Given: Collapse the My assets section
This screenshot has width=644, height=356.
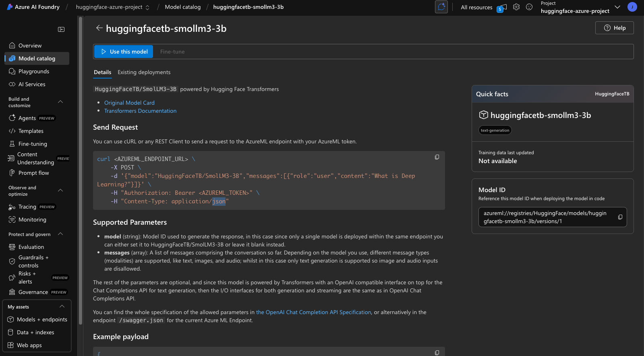Looking at the screenshot, I should pos(62,306).
